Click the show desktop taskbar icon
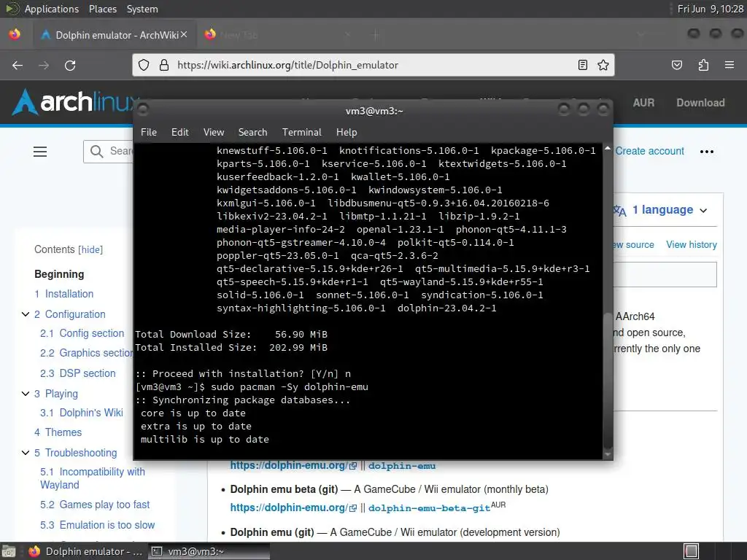The image size is (747, 560). 8,551
